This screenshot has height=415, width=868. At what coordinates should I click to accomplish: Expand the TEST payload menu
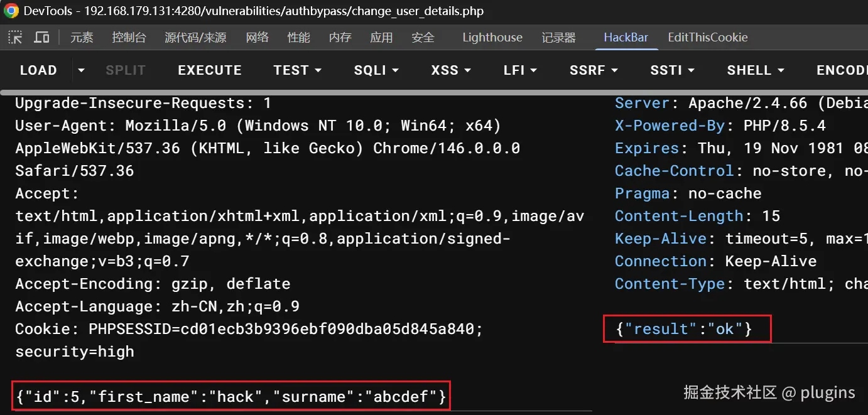coord(298,70)
